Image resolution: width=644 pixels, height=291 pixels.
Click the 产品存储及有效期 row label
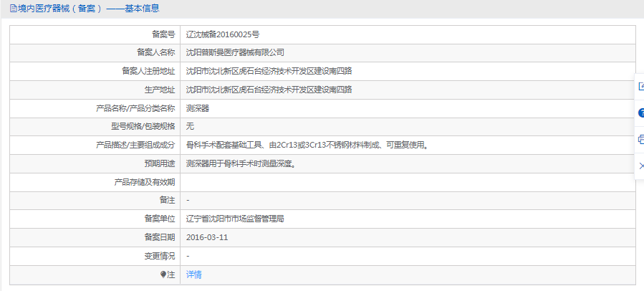pyautogui.click(x=145, y=182)
